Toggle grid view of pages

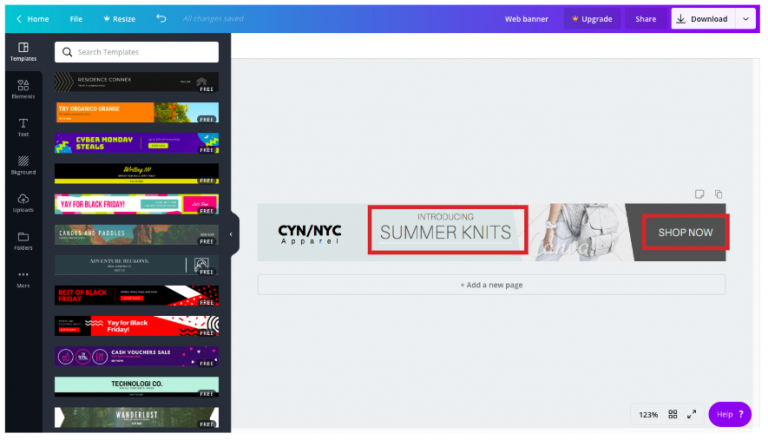673,414
